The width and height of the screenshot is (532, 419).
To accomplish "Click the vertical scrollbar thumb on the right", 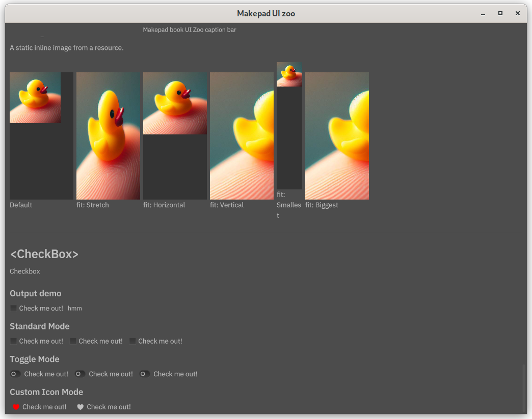I will coord(524,388).
